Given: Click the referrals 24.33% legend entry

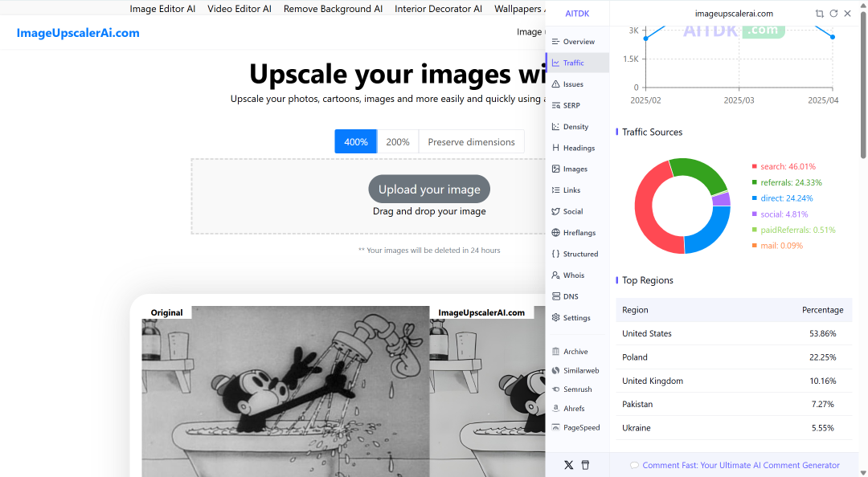Looking at the screenshot, I should (x=787, y=182).
